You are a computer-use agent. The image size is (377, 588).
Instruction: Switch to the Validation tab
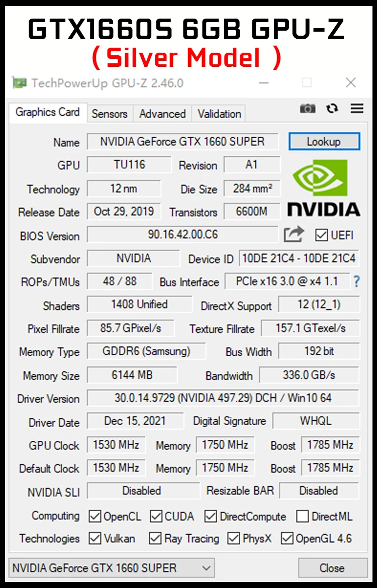219,114
